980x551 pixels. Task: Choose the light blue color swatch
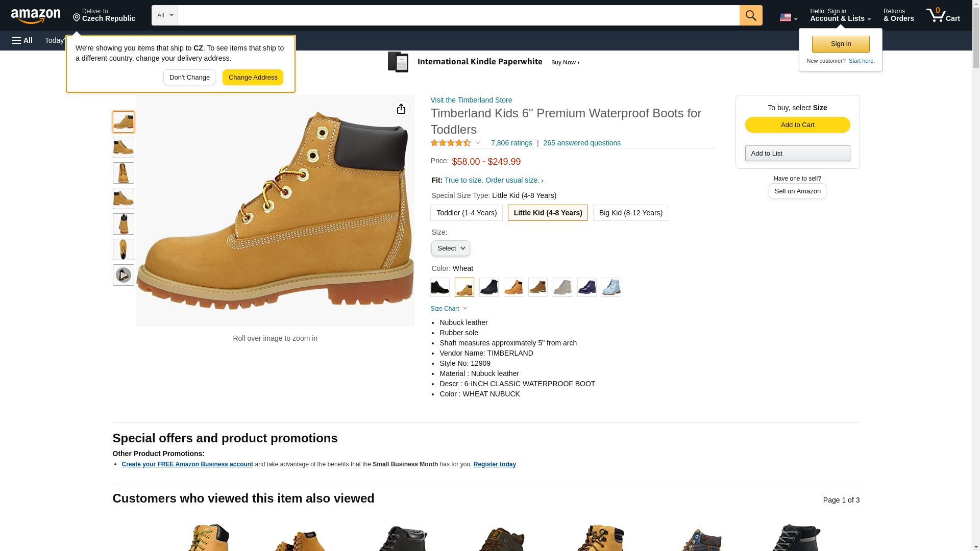click(x=611, y=287)
